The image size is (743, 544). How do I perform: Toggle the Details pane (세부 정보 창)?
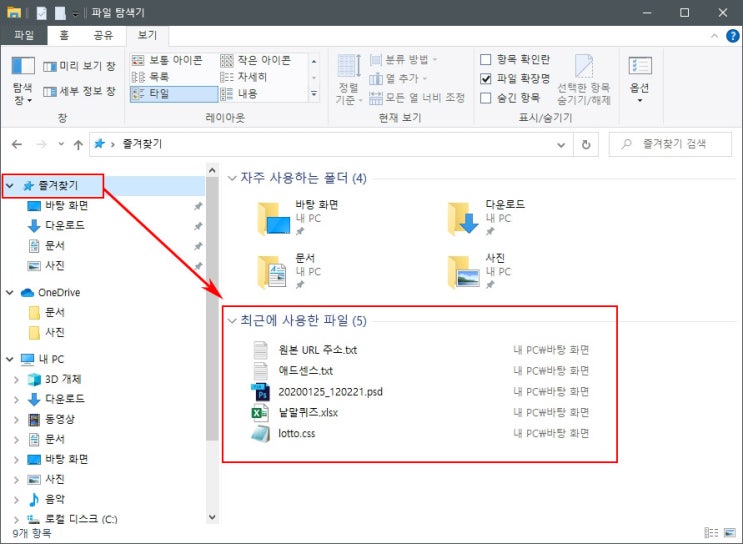pyautogui.click(x=79, y=91)
